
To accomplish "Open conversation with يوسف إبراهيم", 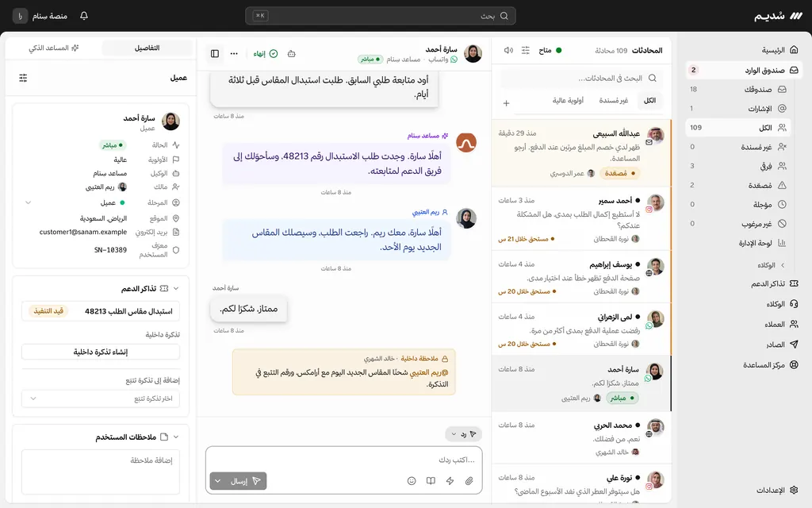I will point(581,277).
